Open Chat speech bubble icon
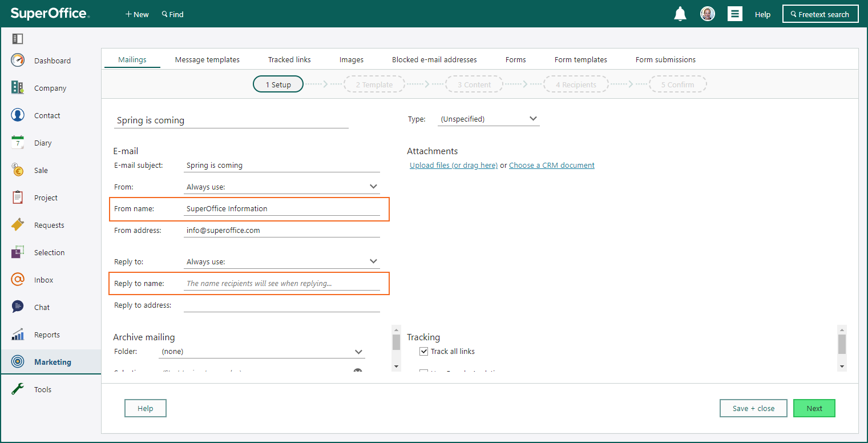This screenshot has width=868, height=443. 18,307
